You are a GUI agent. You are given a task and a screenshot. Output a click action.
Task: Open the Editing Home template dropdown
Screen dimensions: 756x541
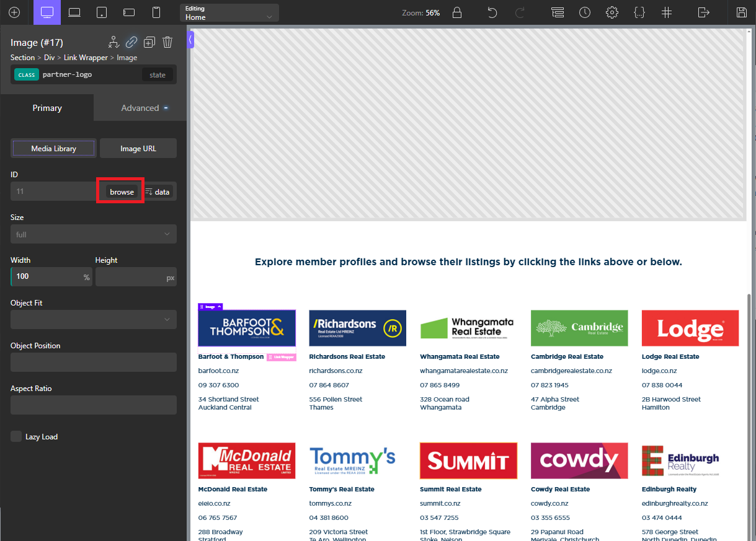pyautogui.click(x=229, y=13)
